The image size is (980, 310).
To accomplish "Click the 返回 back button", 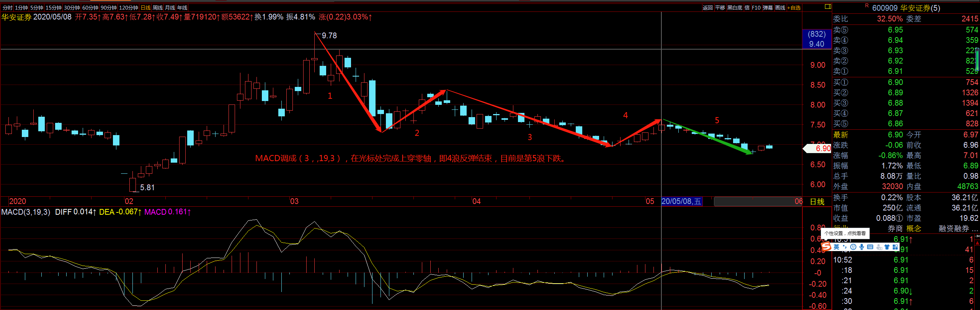I will [708, 8].
